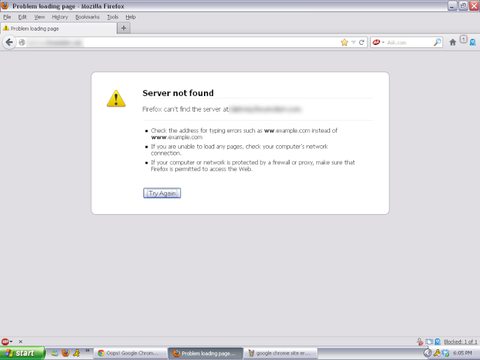Expand the Quick Launch overflow chevron
The image size is (480, 360).
point(87,351)
